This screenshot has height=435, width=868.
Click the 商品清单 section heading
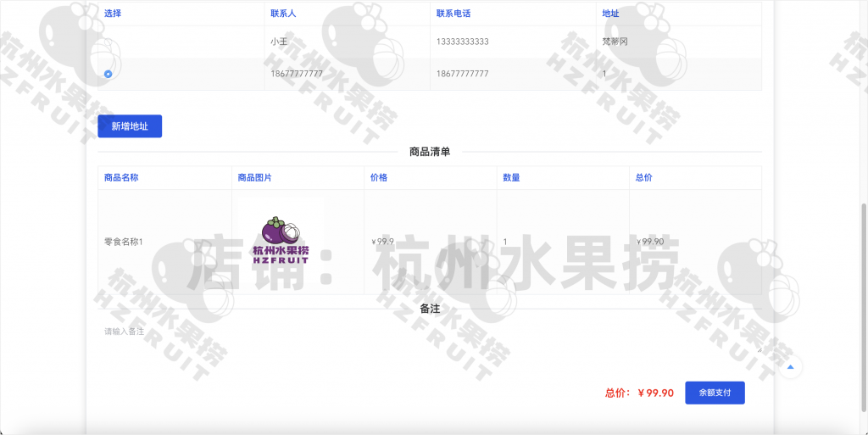coord(430,152)
